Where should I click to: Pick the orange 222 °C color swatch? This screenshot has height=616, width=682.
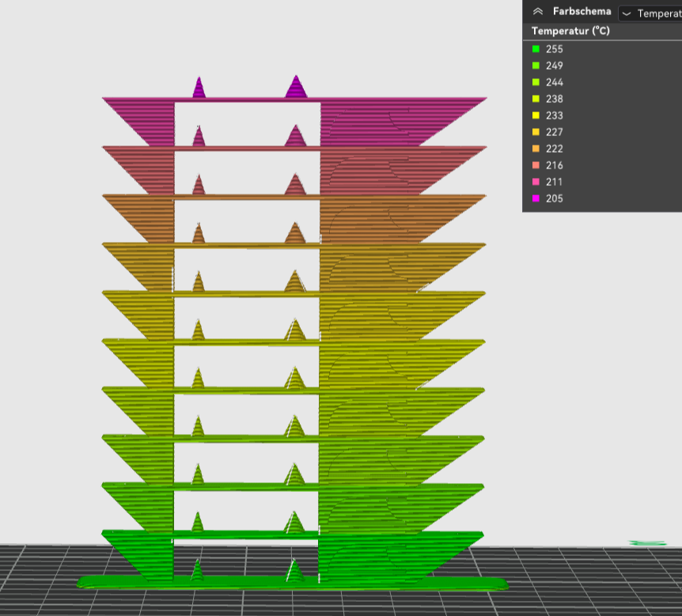coord(536,149)
